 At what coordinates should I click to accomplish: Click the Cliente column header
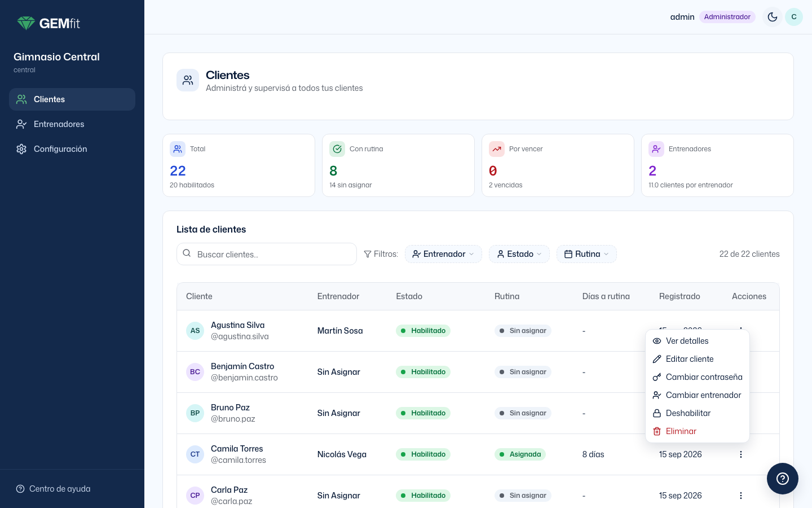click(199, 296)
